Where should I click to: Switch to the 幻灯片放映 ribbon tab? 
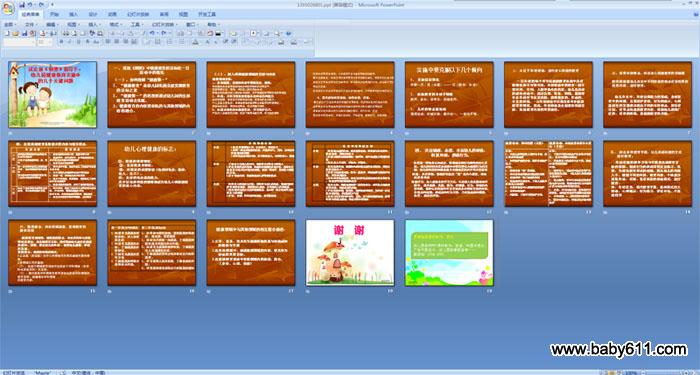coord(138,14)
